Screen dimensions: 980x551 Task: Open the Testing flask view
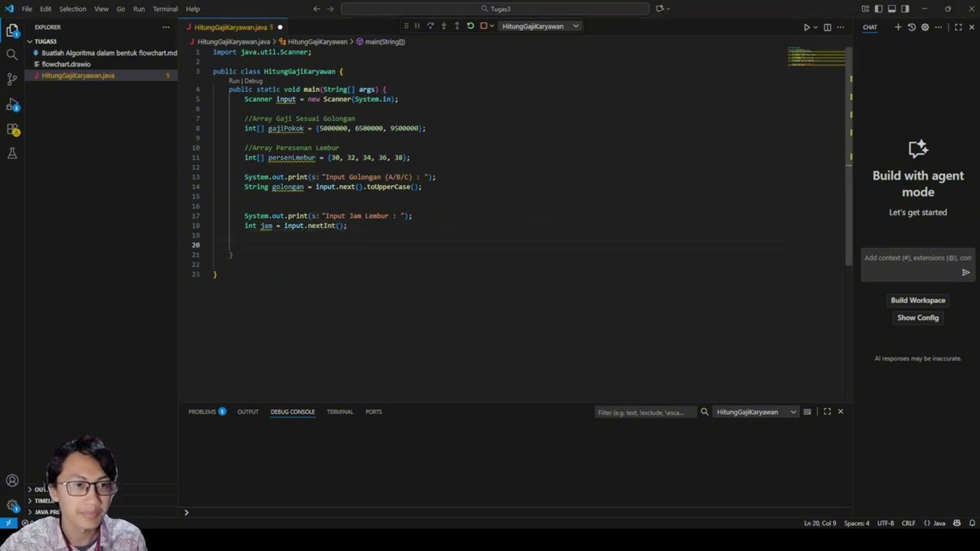click(12, 153)
